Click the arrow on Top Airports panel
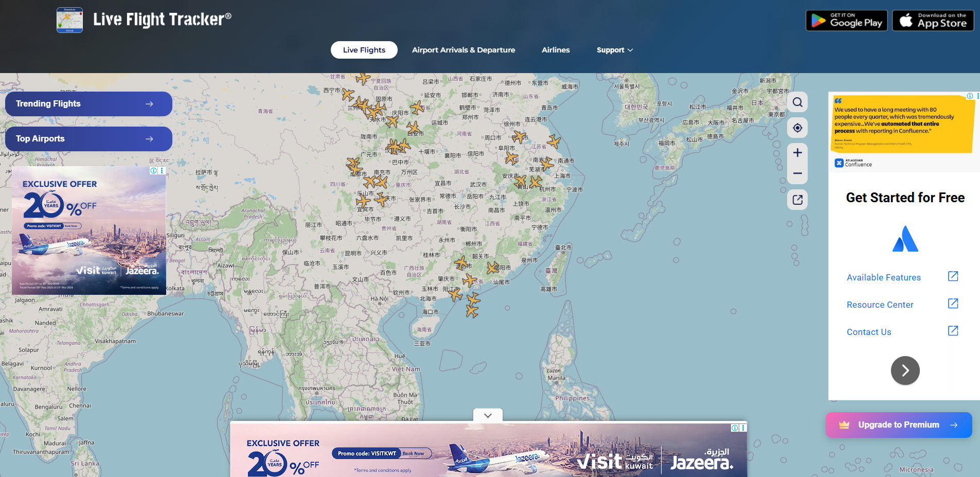The image size is (980, 477). (149, 139)
